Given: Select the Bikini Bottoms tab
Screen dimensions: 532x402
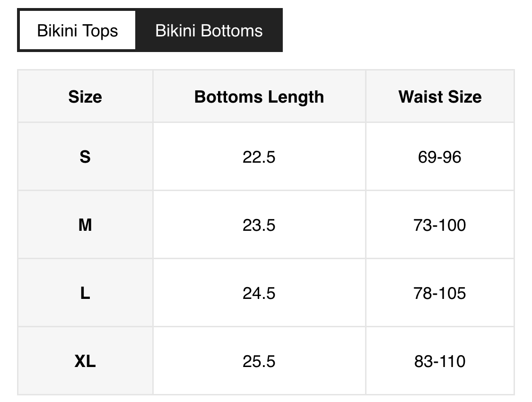Looking at the screenshot, I should [x=209, y=31].
